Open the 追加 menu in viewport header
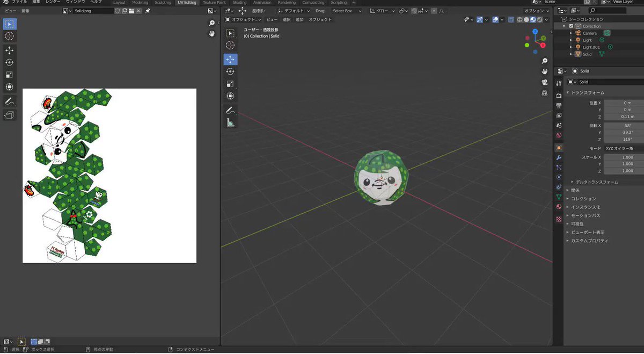Viewport: 644px width, 354px height. pos(299,19)
